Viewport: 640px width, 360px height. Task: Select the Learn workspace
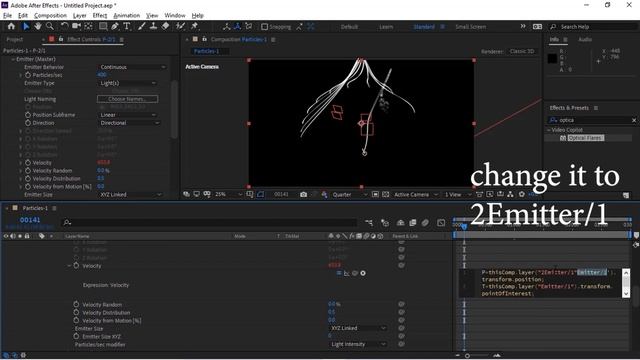click(386, 27)
